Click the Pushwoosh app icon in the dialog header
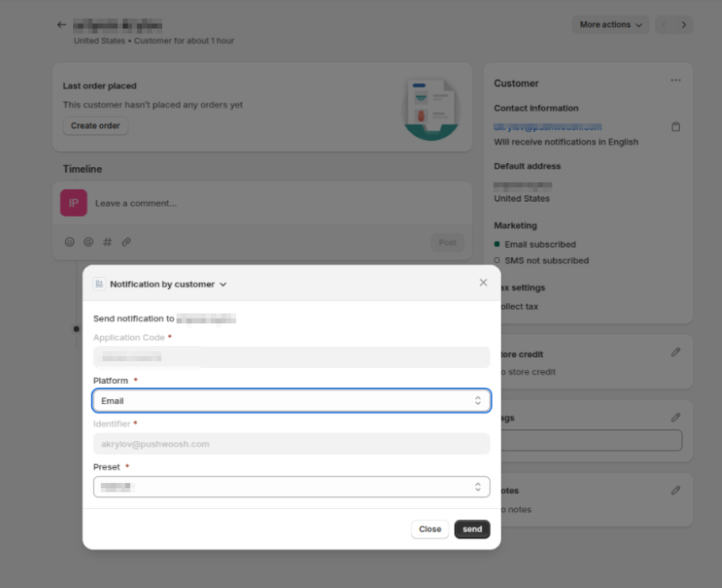 click(x=99, y=284)
